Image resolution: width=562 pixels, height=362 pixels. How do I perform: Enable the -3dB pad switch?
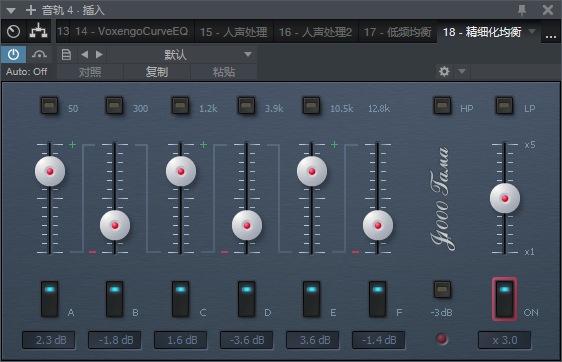pyautogui.click(x=443, y=290)
